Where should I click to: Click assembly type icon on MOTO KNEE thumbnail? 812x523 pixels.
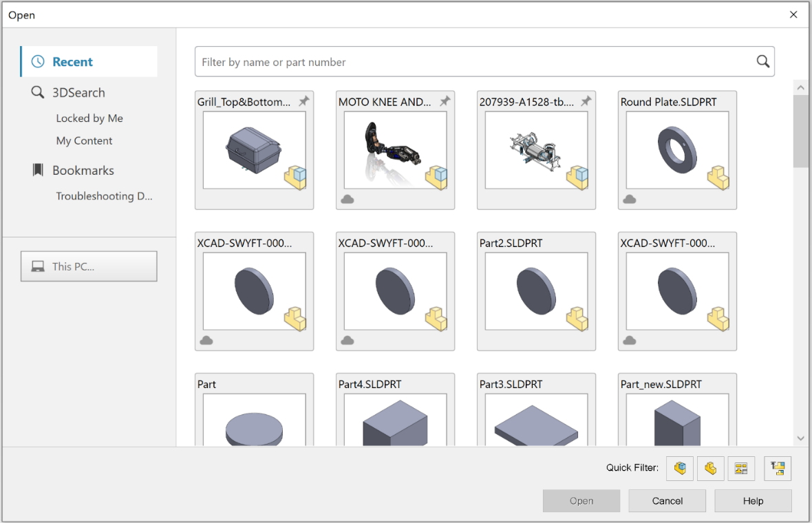436,178
